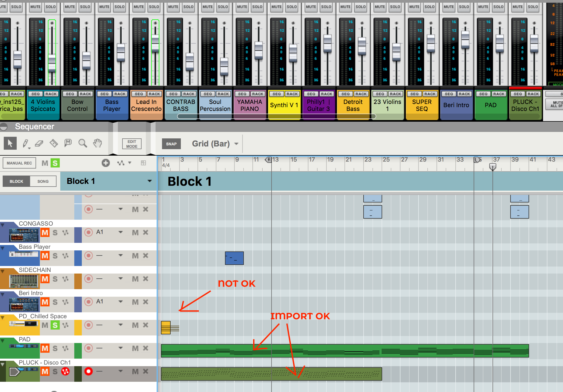
Task: Click the Bass Player blue clip
Action: tap(234, 258)
